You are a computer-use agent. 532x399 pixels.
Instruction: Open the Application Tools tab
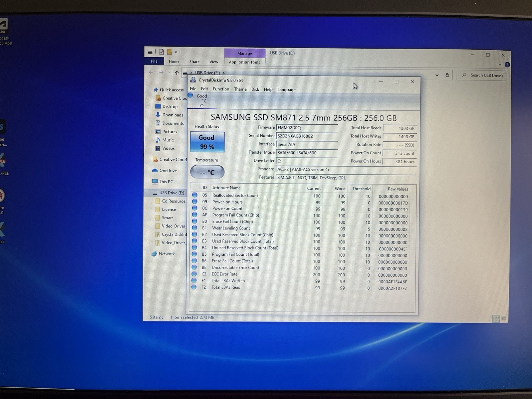[x=244, y=62]
